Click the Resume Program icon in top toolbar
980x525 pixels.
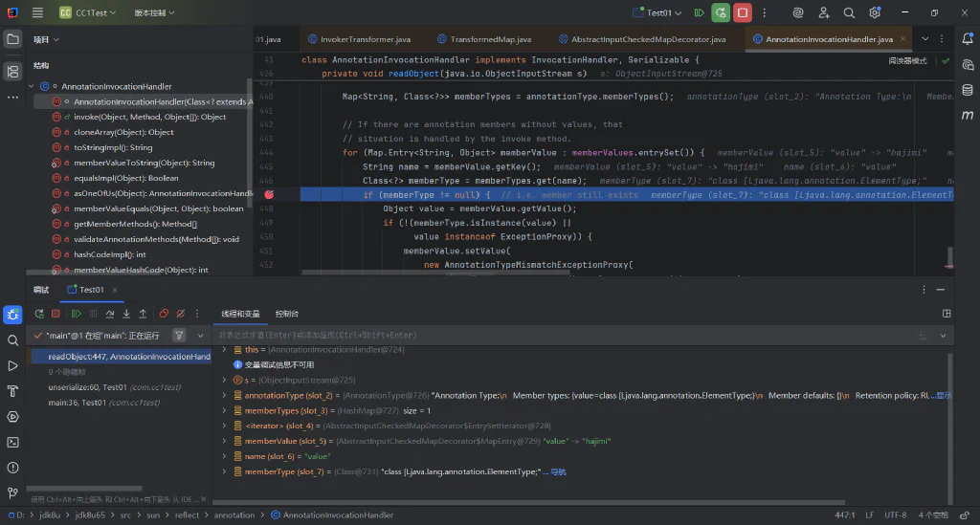pos(700,12)
